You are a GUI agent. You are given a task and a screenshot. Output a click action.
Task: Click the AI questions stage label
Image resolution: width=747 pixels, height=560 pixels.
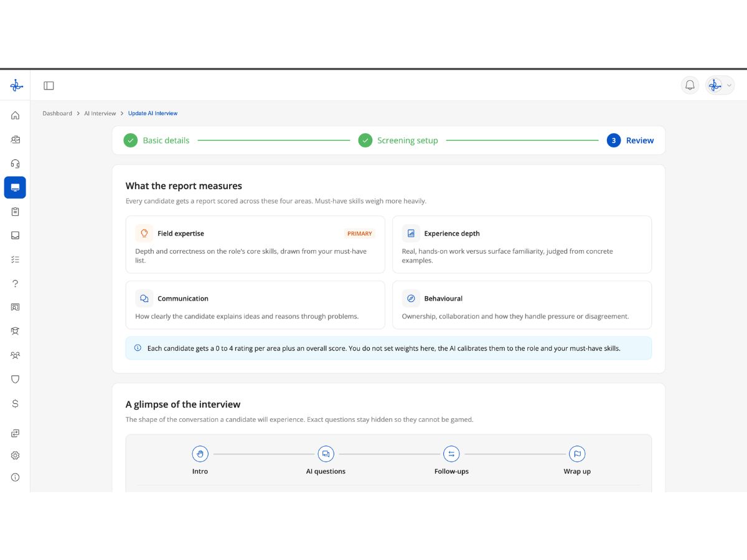click(326, 471)
